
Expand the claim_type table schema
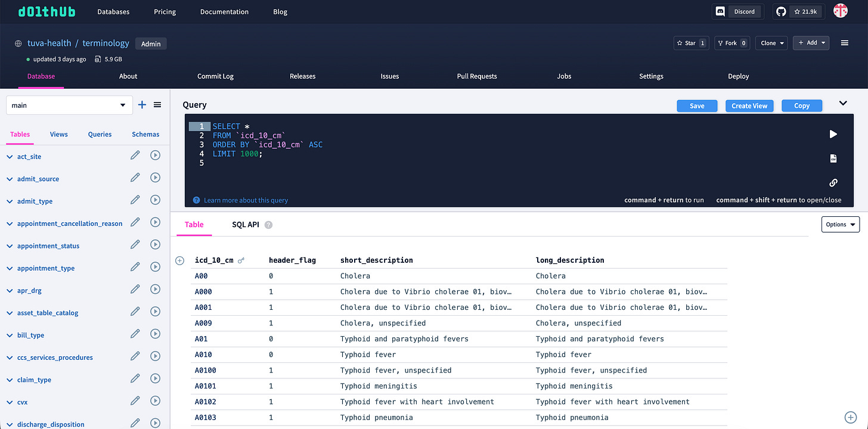point(10,380)
